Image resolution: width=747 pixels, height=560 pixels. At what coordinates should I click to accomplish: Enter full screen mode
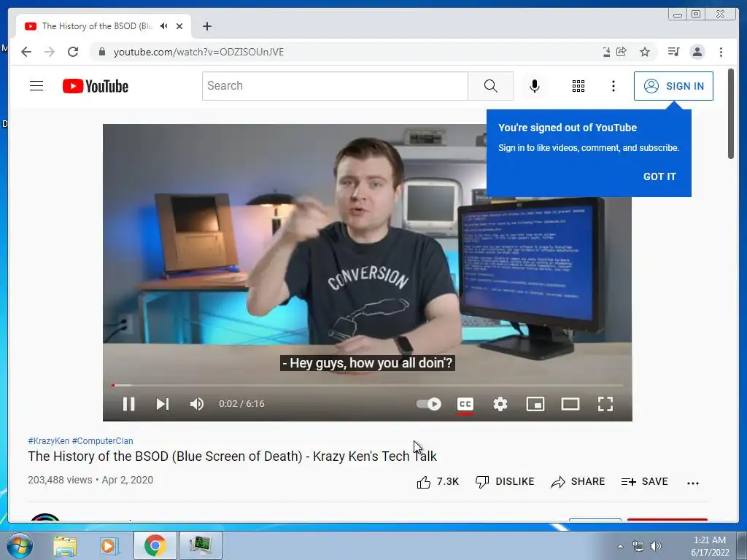605,404
